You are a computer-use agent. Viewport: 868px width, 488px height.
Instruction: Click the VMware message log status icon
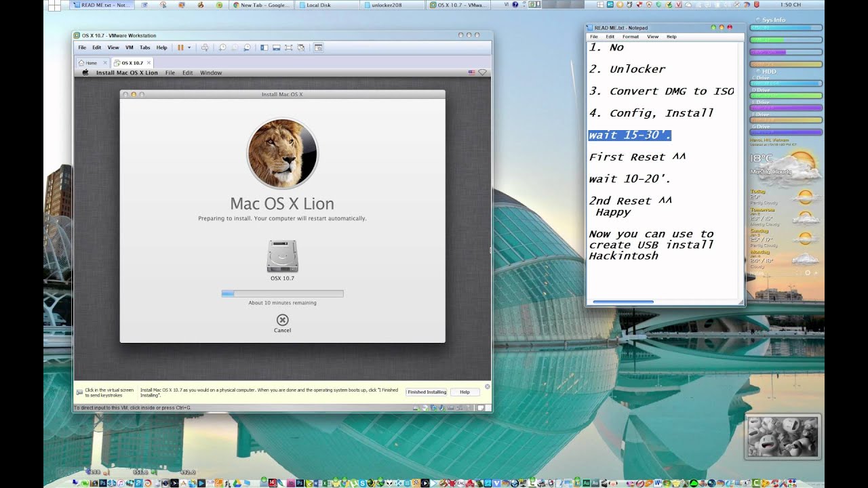[x=481, y=408]
